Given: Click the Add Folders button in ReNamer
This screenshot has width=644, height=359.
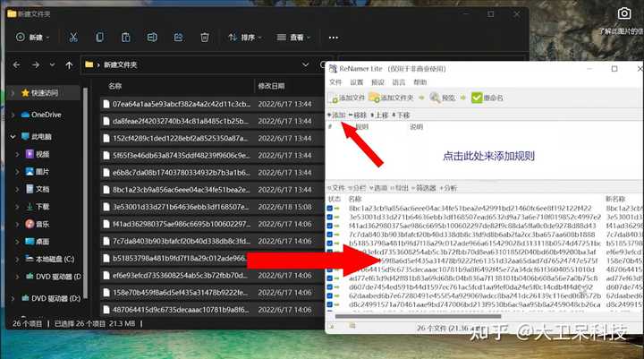Looking at the screenshot, I should tap(392, 98).
